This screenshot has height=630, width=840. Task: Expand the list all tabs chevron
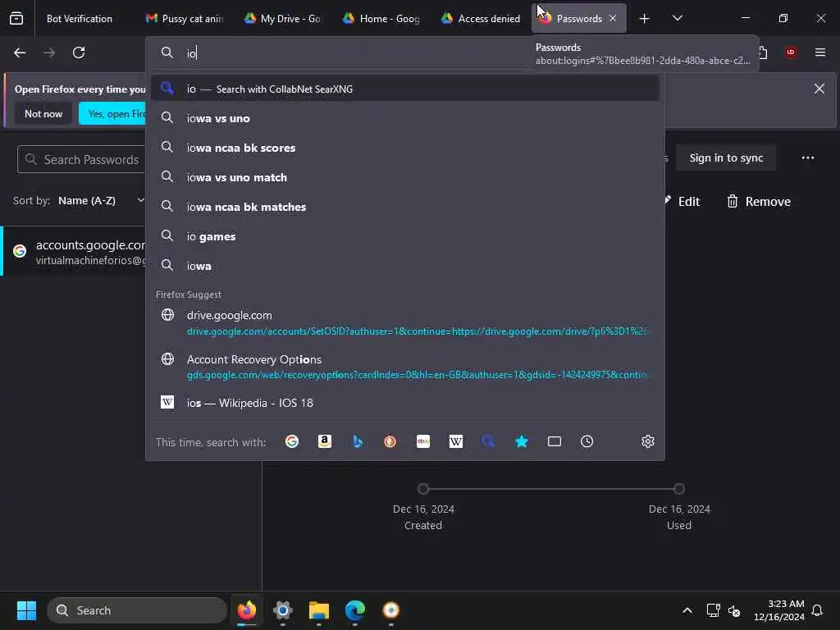677,18
